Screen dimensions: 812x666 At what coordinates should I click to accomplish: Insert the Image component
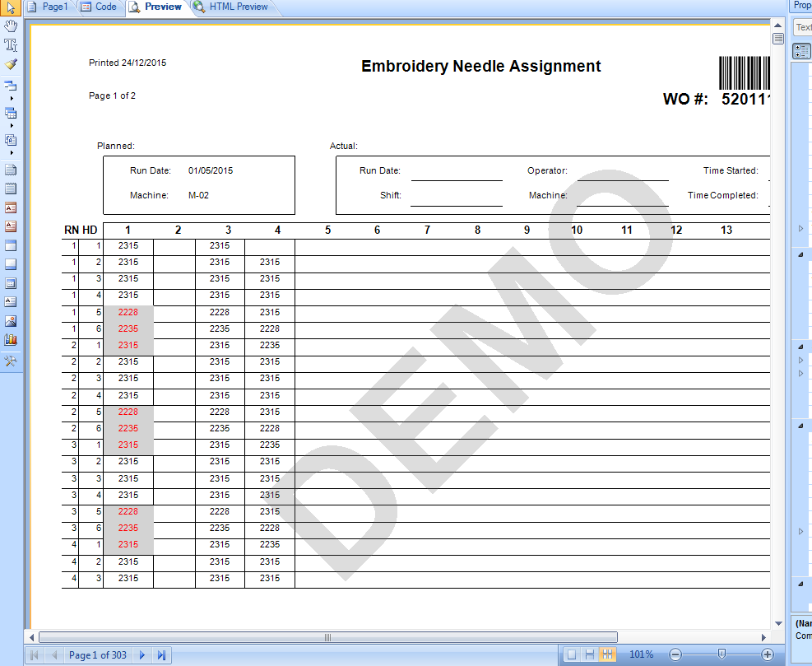click(x=11, y=321)
